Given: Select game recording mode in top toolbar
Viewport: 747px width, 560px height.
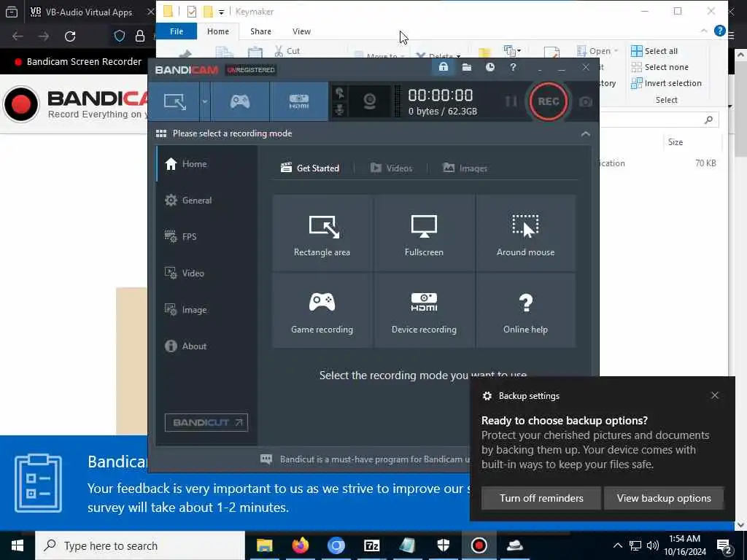Looking at the screenshot, I should coord(240,101).
